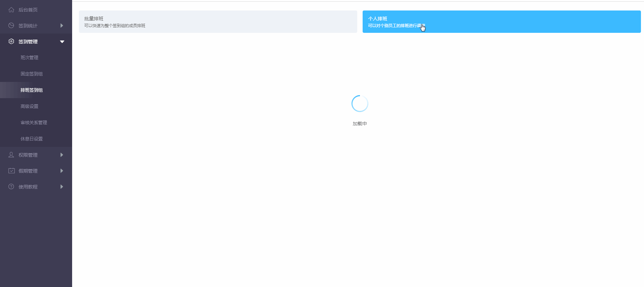Click the person icon for 权限管理
The height and width of the screenshot is (287, 644).
pyautogui.click(x=11, y=155)
